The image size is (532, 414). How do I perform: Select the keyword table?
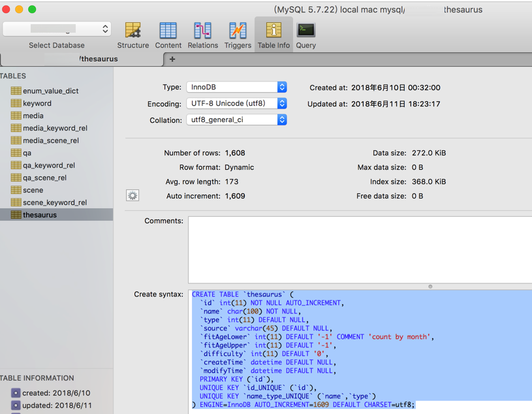tap(37, 103)
